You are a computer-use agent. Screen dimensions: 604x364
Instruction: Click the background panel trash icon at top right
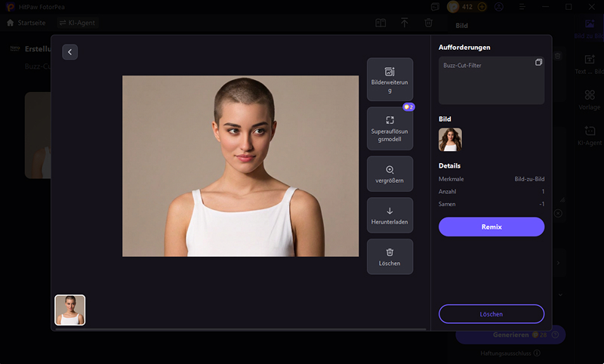pyautogui.click(x=557, y=56)
